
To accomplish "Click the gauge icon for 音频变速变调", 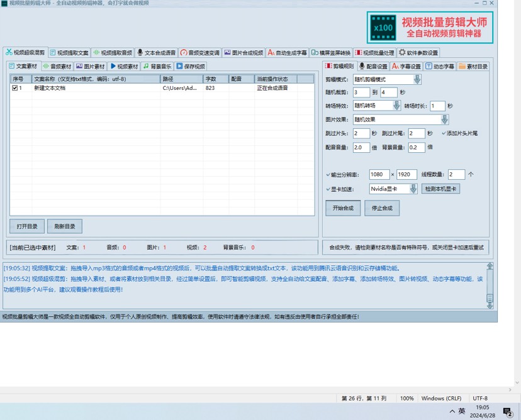I will (184, 53).
